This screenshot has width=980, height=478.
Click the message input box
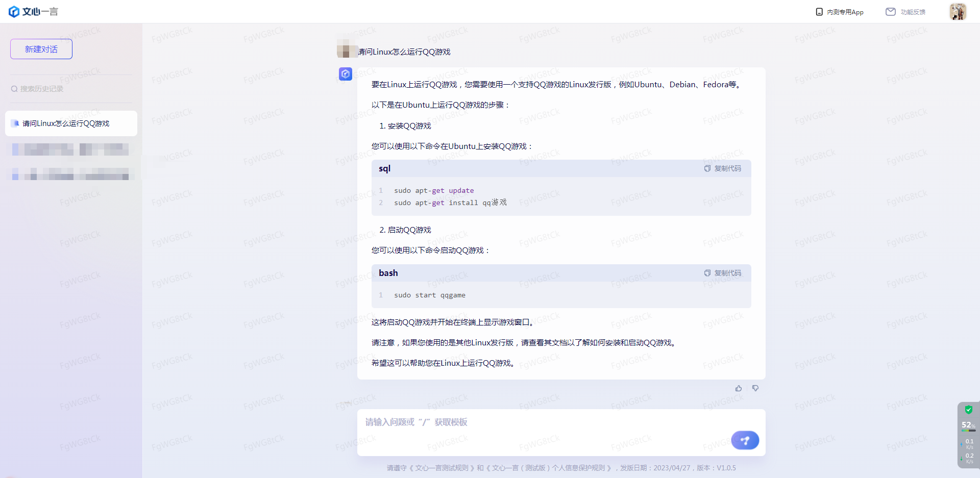tap(541, 422)
